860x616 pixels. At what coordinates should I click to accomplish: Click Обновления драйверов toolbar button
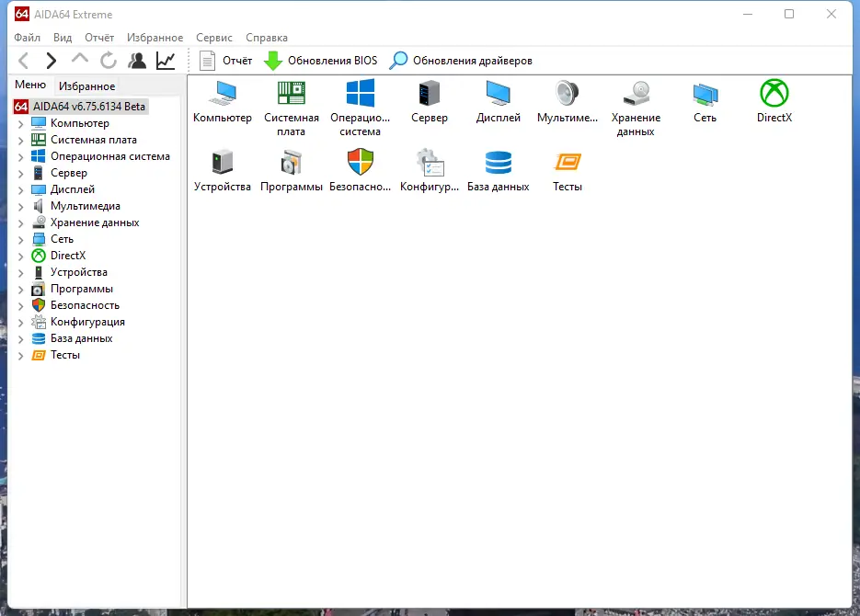[x=461, y=61]
